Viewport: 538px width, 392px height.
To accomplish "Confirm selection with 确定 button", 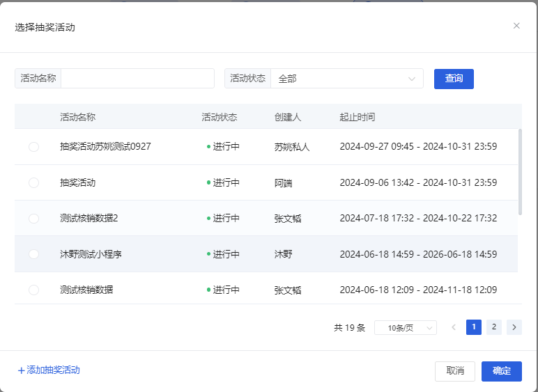I will 501,371.
